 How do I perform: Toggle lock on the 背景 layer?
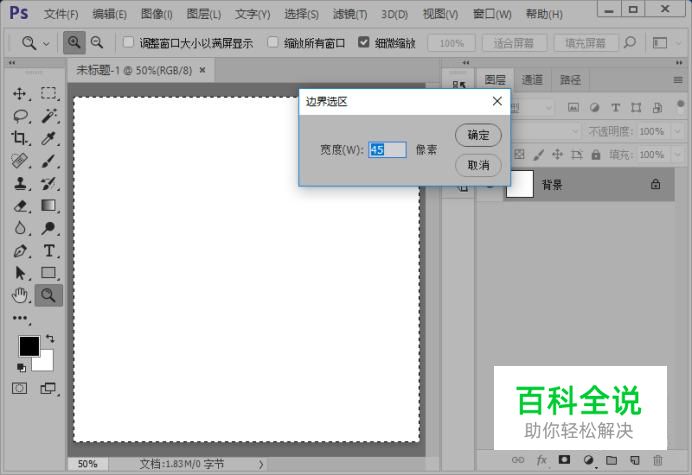click(x=655, y=184)
